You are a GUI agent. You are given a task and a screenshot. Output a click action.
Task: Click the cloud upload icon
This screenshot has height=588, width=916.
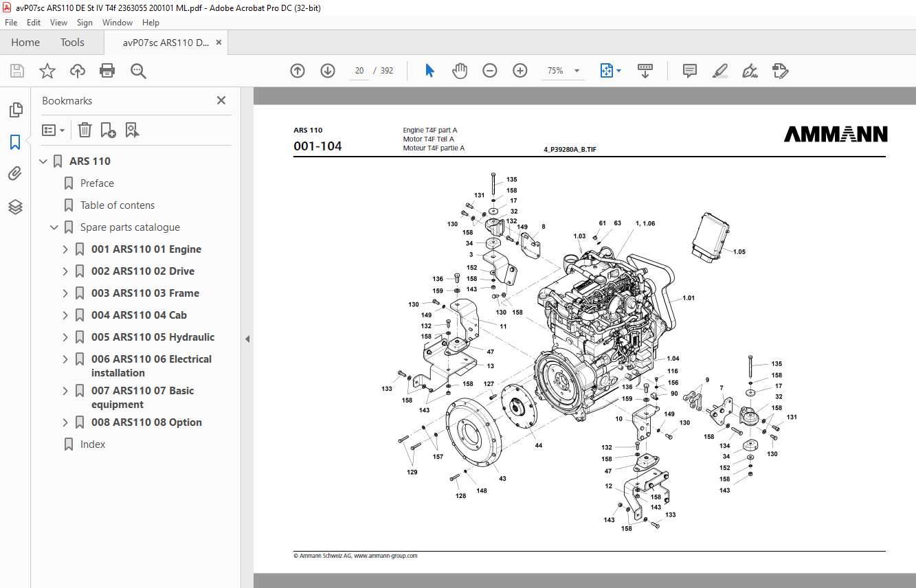78,71
